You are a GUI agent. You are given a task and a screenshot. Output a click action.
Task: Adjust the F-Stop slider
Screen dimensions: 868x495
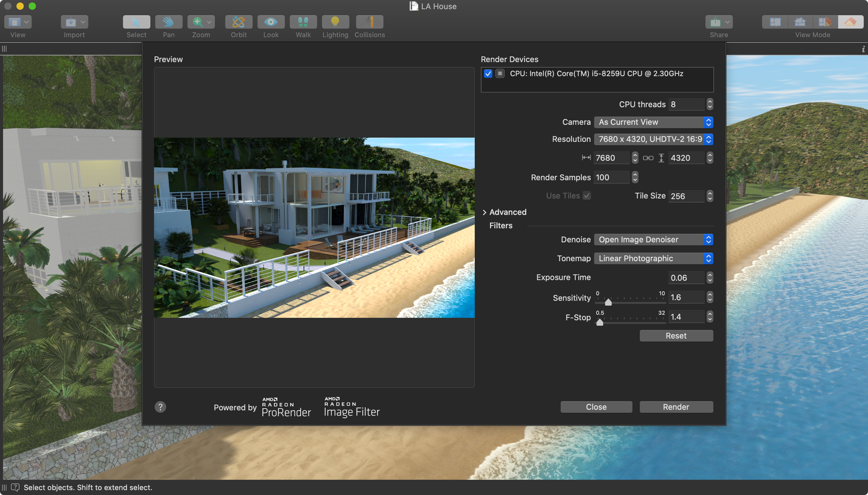[600, 322]
